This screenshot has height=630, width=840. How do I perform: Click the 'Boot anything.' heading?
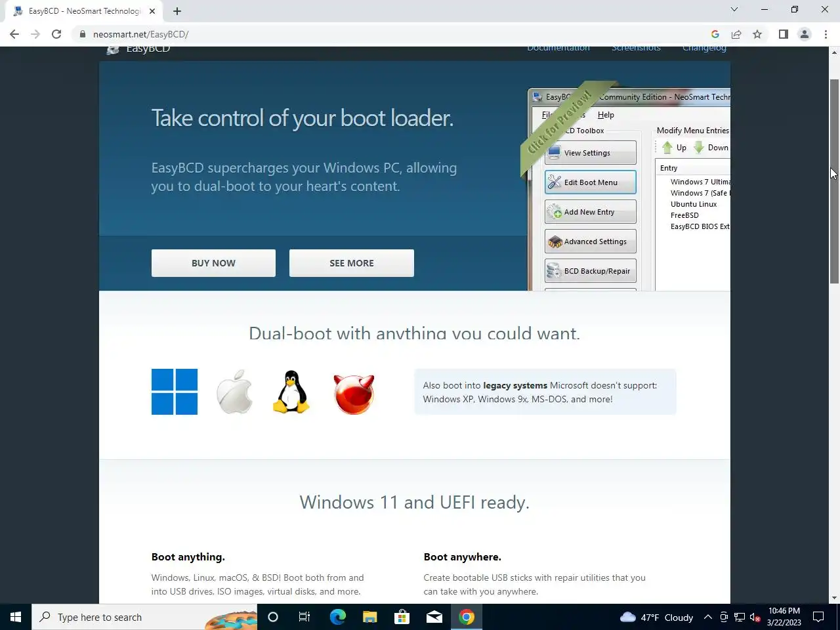pyautogui.click(x=188, y=556)
